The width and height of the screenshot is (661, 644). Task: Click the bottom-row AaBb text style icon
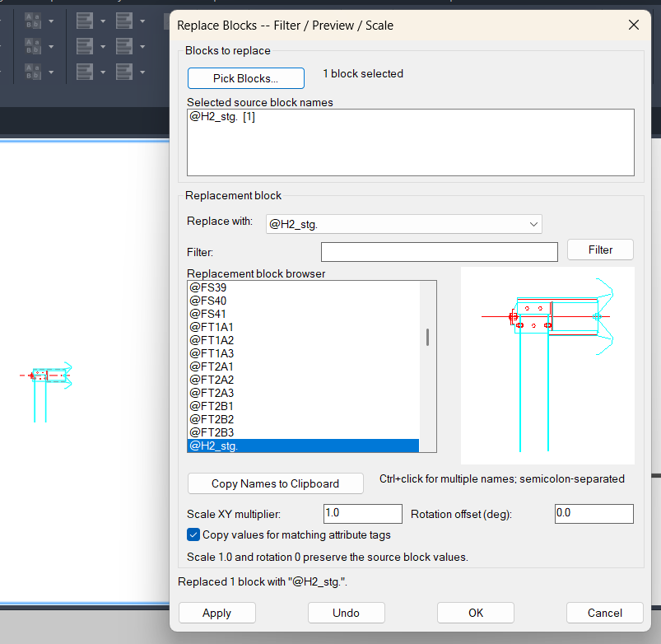(33, 72)
